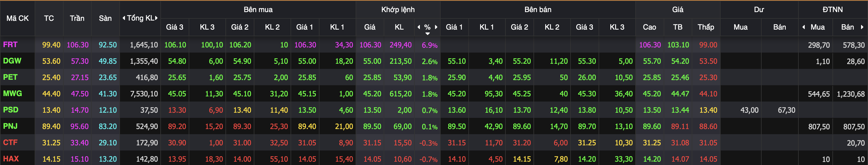Click the right arrow after Tổng KL

pos(156,18)
